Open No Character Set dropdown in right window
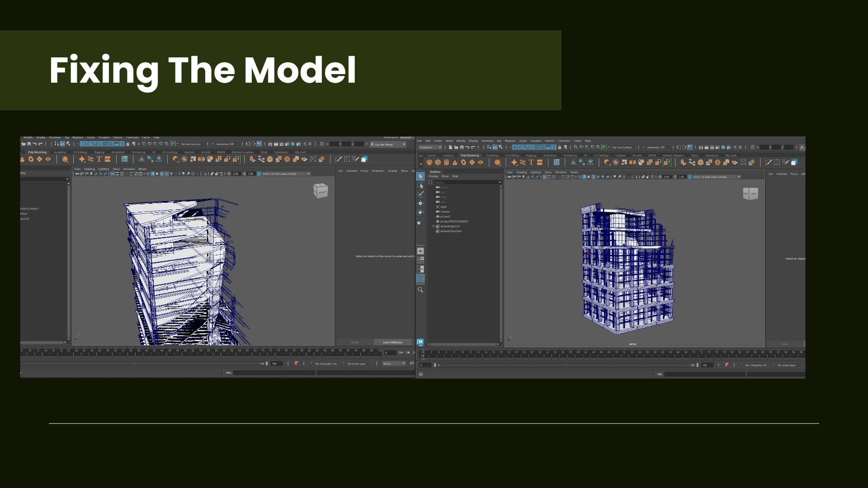868x488 pixels. tap(756, 365)
